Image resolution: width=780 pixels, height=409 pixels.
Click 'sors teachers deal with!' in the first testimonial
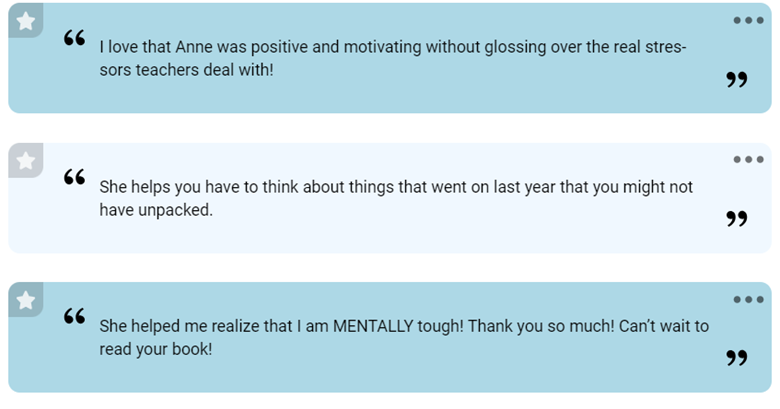186,71
